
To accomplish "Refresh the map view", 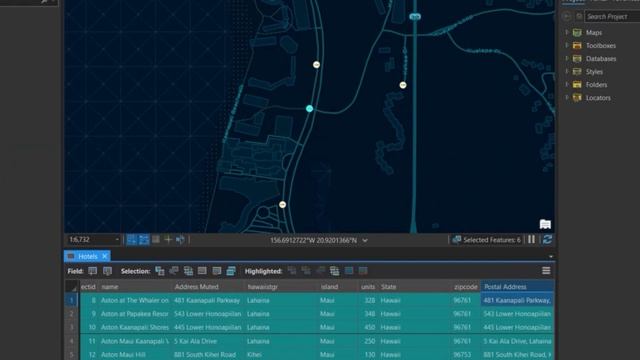I will [x=547, y=240].
